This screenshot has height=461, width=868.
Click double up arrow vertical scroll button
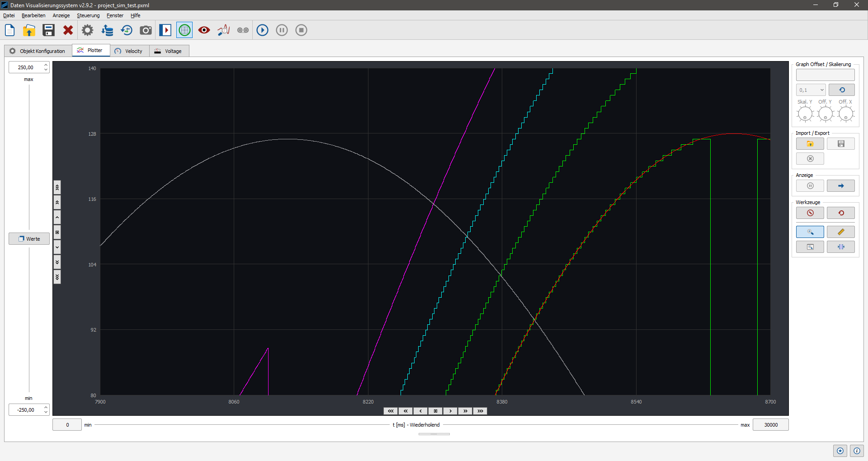[x=57, y=202]
